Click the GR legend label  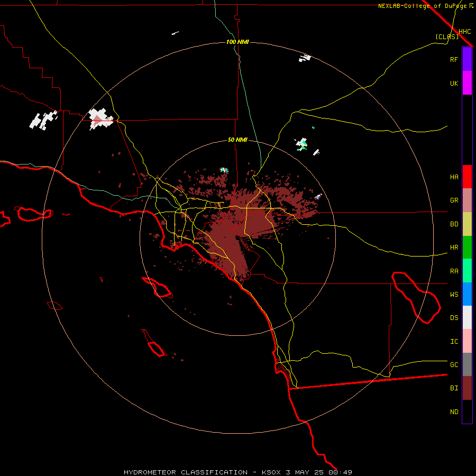point(454,200)
